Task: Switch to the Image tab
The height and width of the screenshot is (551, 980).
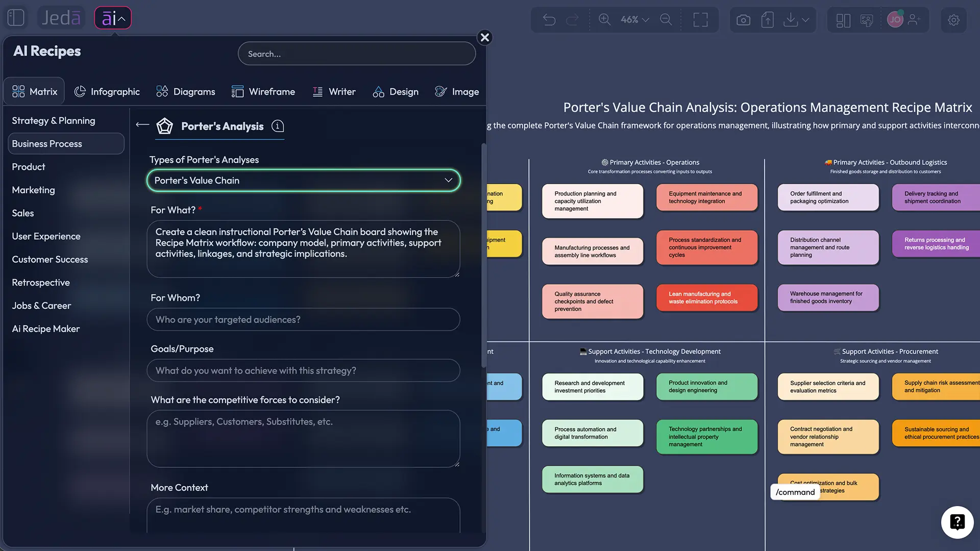Action: tap(457, 91)
